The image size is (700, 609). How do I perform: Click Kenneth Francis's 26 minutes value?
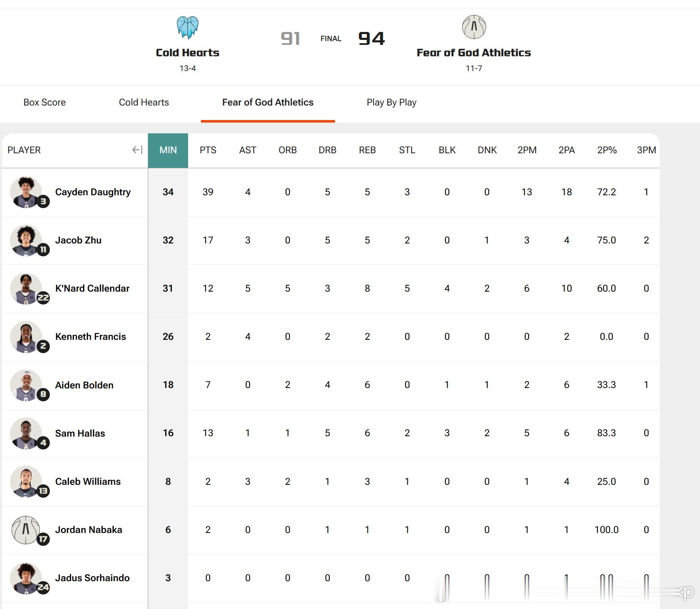168,336
